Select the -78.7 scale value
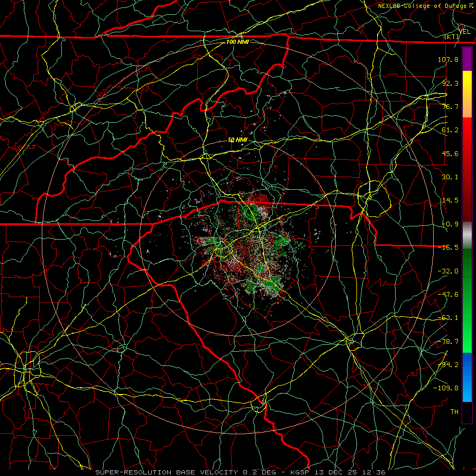Screen dimensions: 476x476 pos(448,342)
